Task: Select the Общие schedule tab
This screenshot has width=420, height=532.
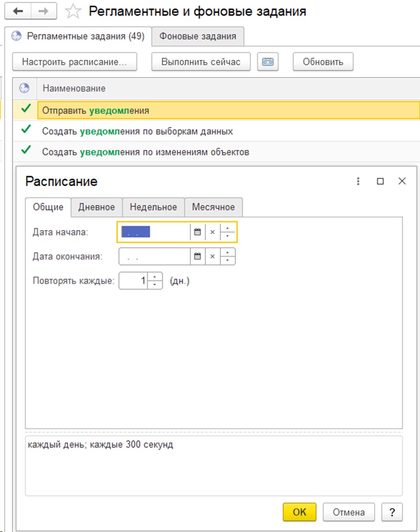Action: click(48, 207)
